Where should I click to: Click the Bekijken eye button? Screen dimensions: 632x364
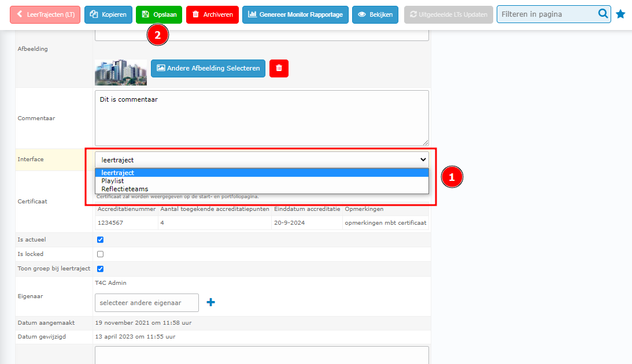(x=375, y=14)
